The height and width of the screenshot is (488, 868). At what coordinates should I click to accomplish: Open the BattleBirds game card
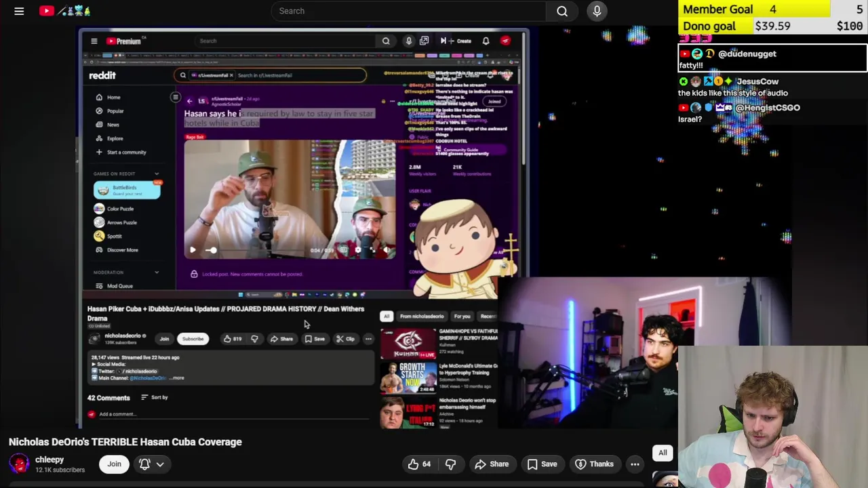tap(127, 190)
